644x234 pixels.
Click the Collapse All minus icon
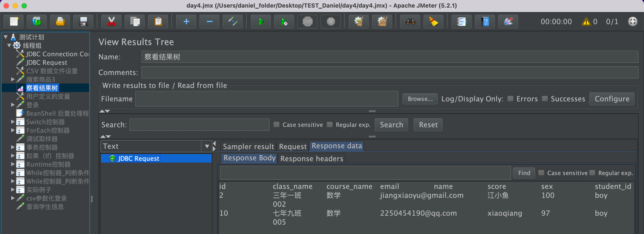coord(210,21)
